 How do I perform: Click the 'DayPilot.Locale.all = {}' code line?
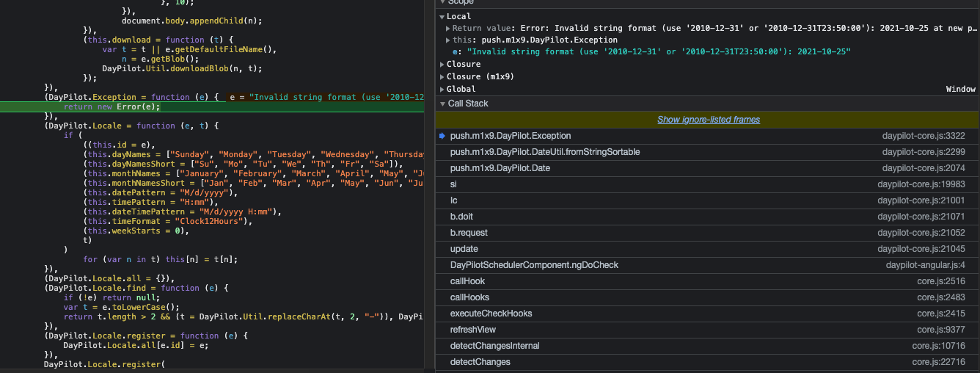coord(110,278)
